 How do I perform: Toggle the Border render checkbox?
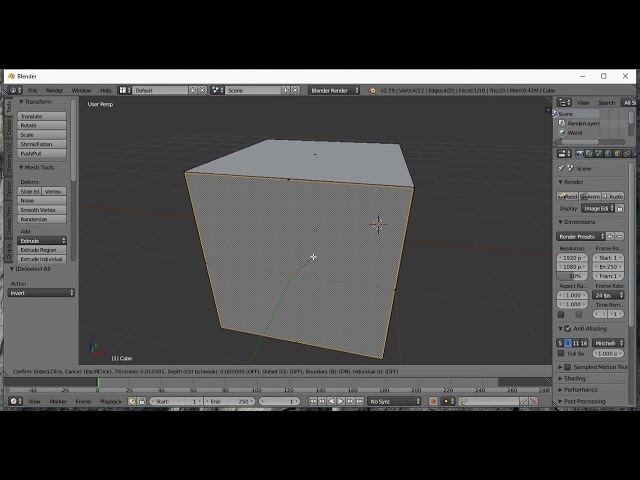point(561,314)
